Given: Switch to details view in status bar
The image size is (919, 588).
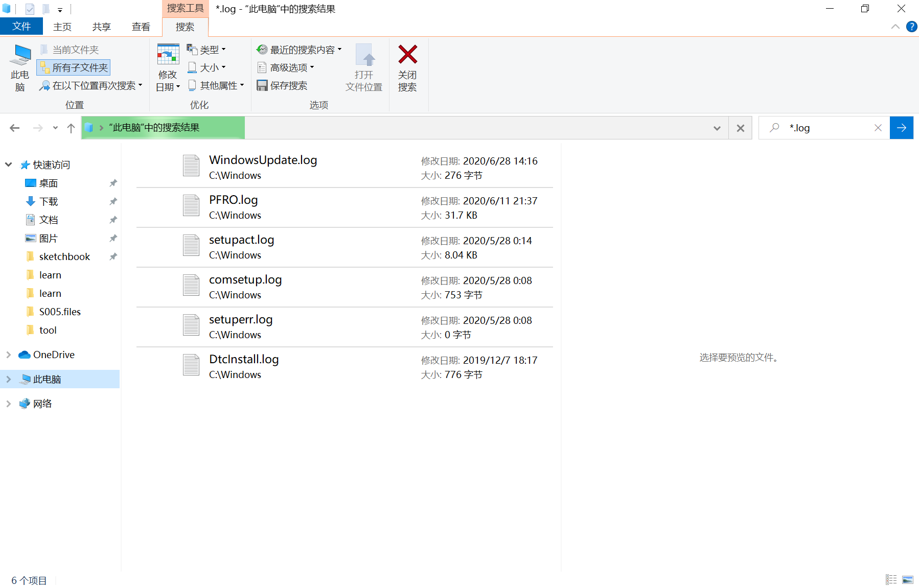Looking at the screenshot, I should [891, 580].
